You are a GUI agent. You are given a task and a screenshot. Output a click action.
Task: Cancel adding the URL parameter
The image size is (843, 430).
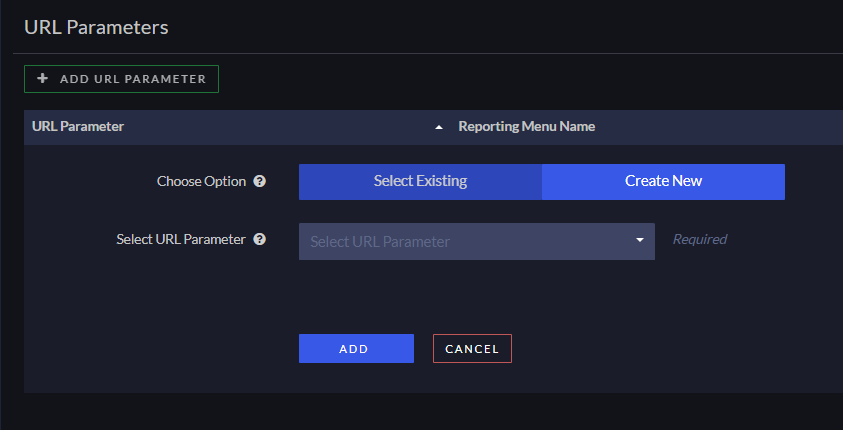472,349
